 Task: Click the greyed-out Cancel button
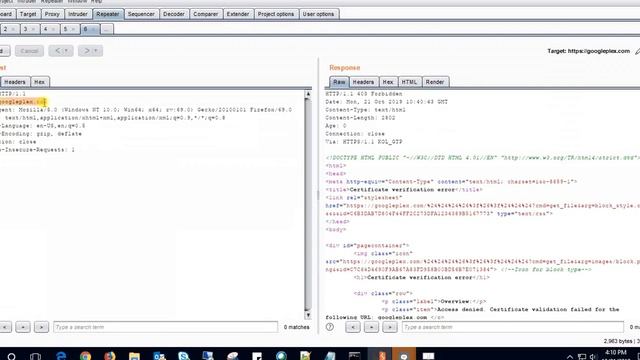29,51
